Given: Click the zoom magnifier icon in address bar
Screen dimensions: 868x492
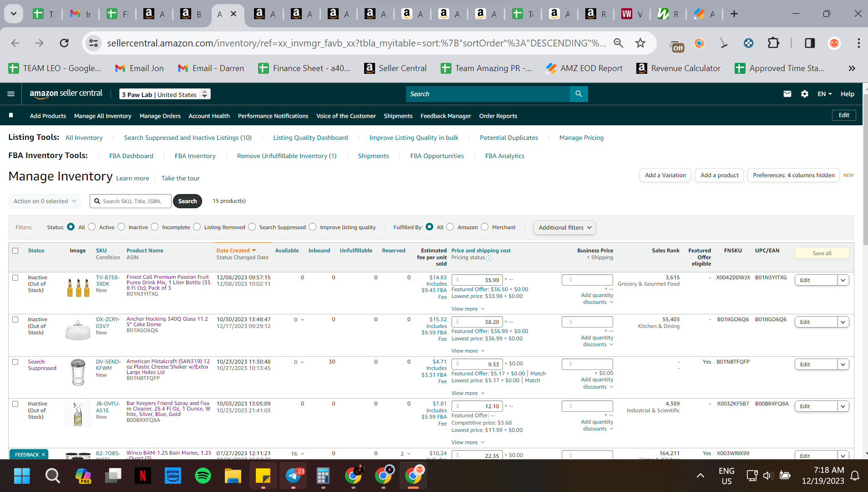Looking at the screenshot, I should click(618, 43).
